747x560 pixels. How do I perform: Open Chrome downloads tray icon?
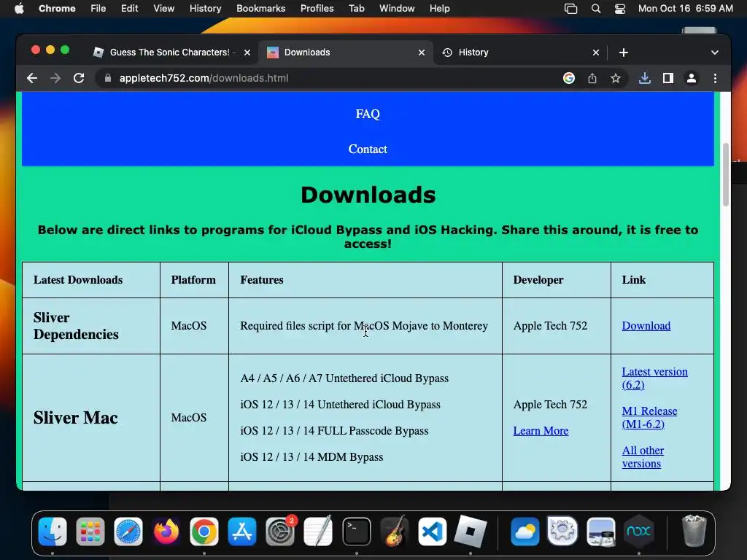point(645,78)
